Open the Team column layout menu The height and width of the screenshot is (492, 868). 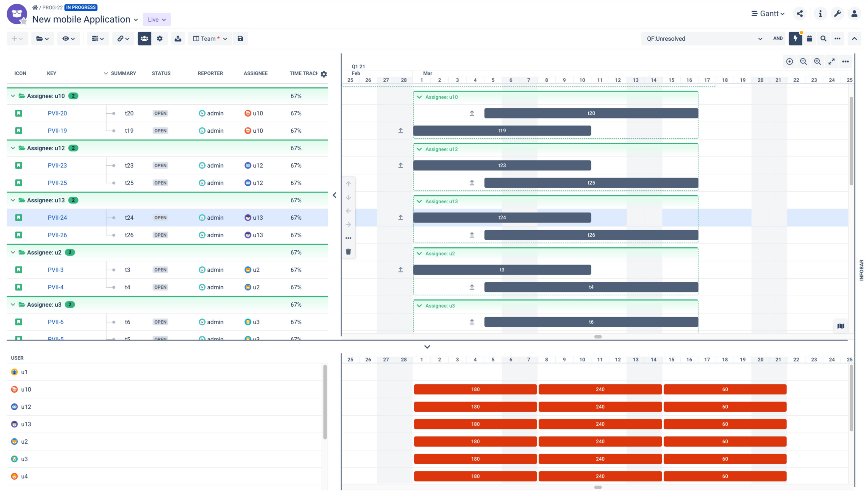pyautogui.click(x=209, y=39)
